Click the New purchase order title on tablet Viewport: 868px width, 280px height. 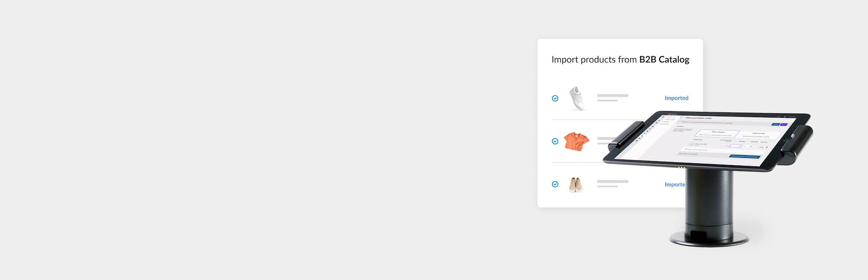(699, 118)
